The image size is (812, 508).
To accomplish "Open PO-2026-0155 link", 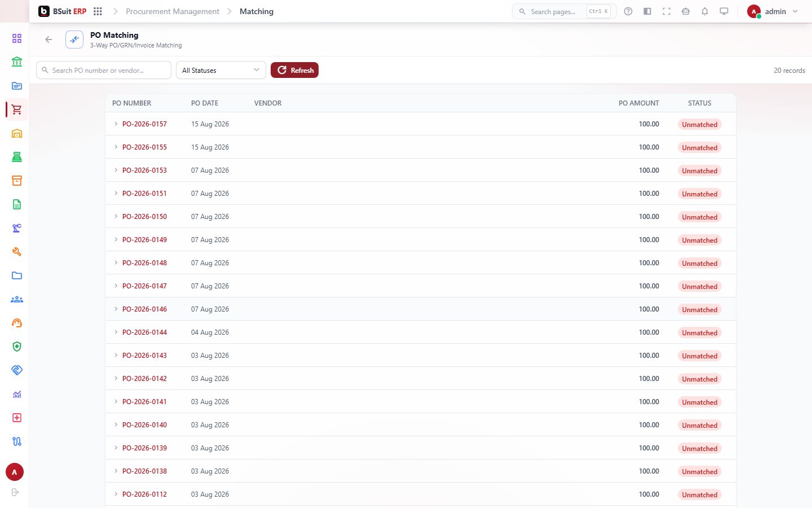I will pos(144,147).
